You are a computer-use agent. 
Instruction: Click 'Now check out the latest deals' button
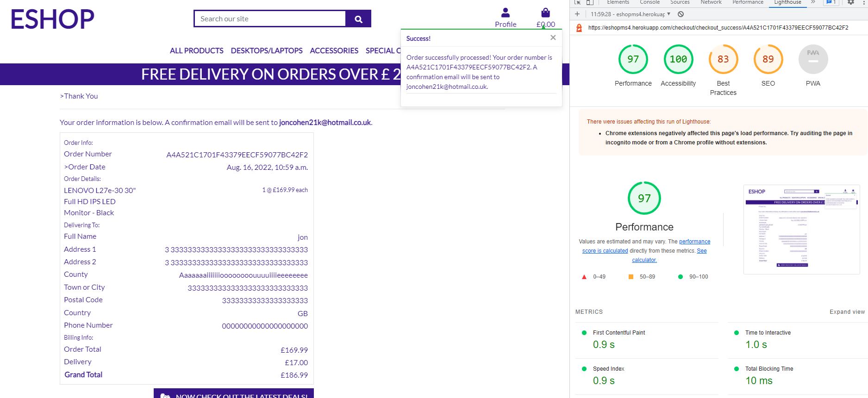click(x=234, y=394)
